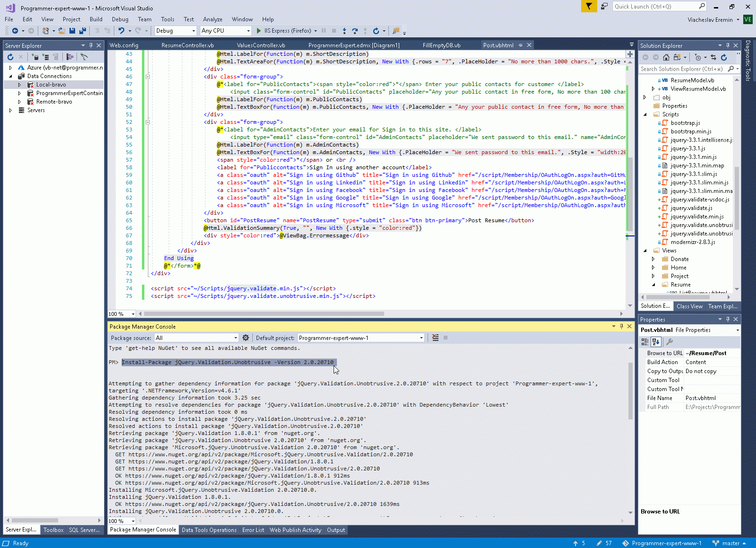Click the browser refresh icon in toolbar
This screenshot has height=548, width=756.
tap(376, 31)
